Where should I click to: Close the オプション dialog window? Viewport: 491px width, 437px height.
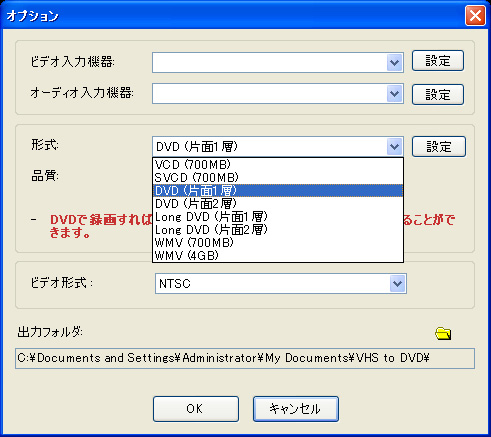(x=475, y=16)
